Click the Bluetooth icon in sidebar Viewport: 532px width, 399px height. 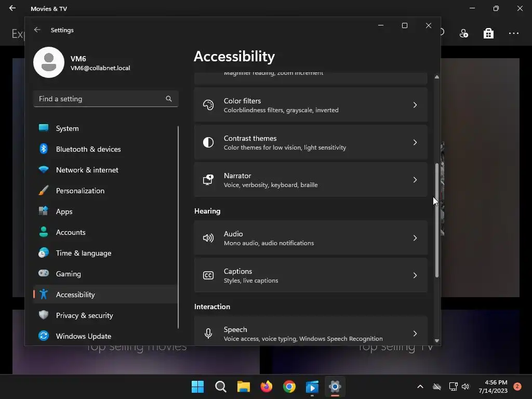coord(44,149)
